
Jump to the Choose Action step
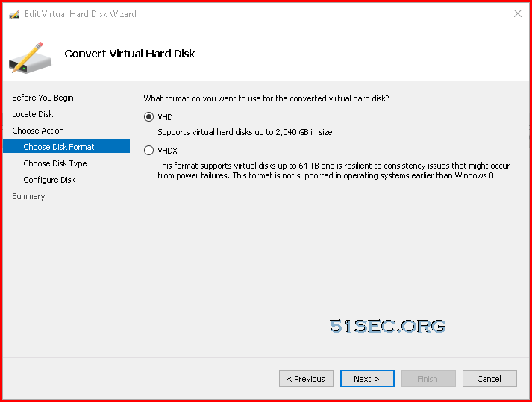38,131
